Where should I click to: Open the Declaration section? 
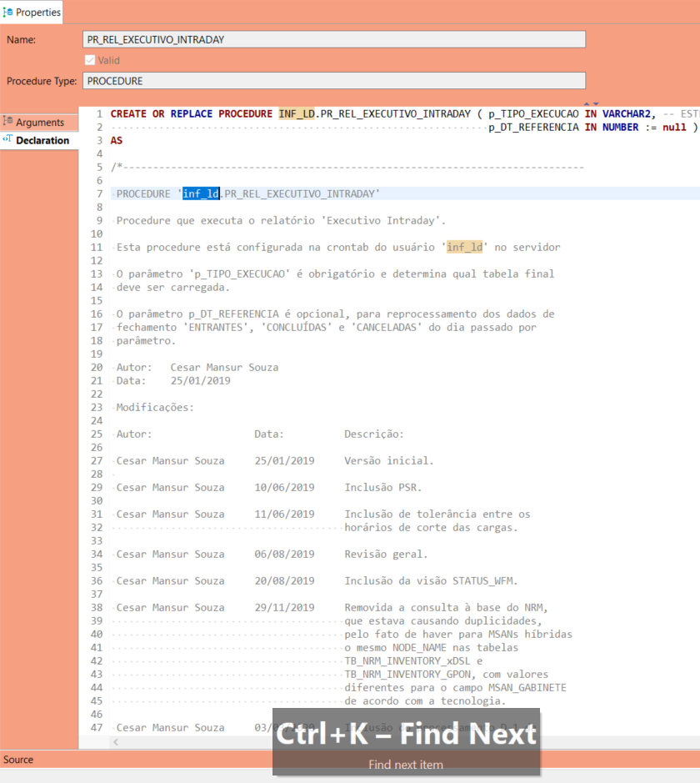(41, 140)
